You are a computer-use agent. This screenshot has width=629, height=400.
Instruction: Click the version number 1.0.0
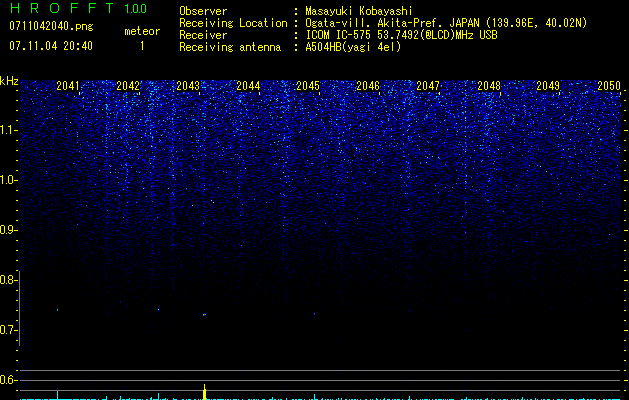(136, 9)
